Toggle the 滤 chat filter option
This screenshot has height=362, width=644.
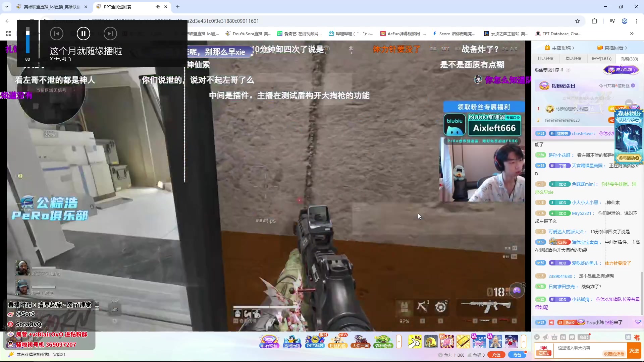(628, 337)
